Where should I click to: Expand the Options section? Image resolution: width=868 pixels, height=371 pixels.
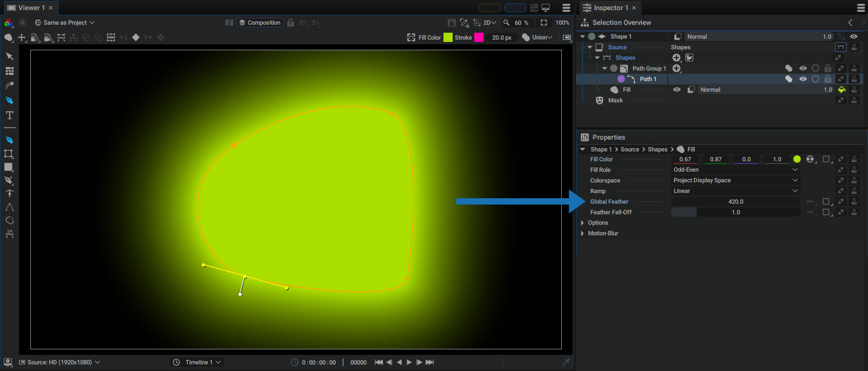pyautogui.click(x=583, y=223)
